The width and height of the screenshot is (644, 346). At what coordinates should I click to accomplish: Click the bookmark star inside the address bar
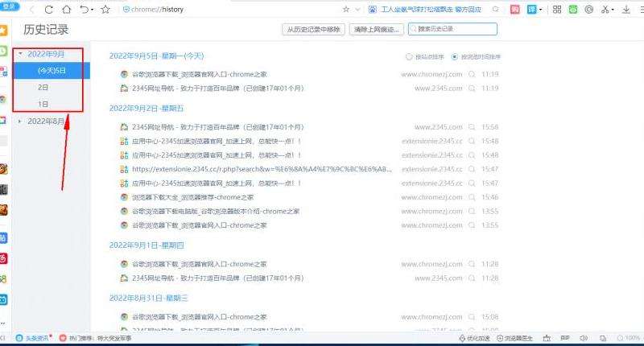point(346,10)
